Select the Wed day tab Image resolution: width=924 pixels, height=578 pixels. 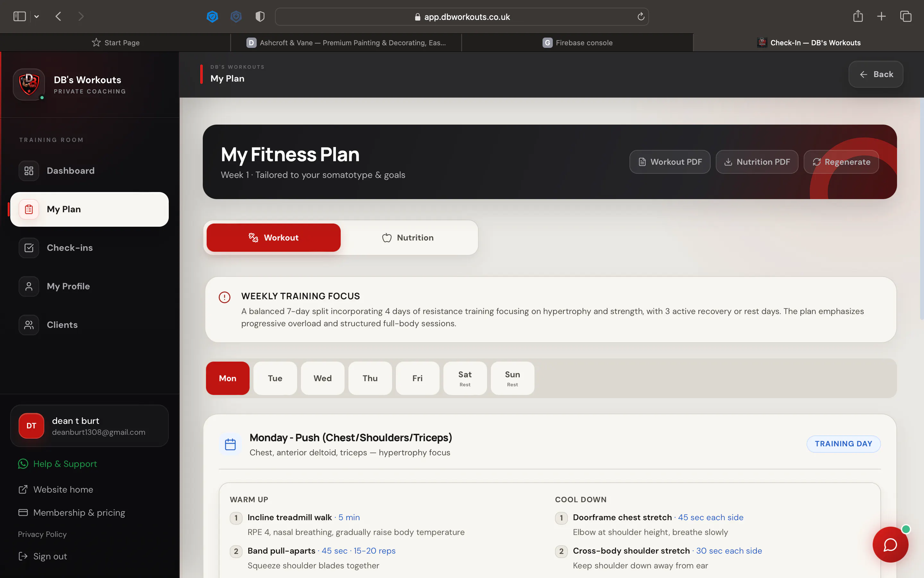tap(323, 379)
